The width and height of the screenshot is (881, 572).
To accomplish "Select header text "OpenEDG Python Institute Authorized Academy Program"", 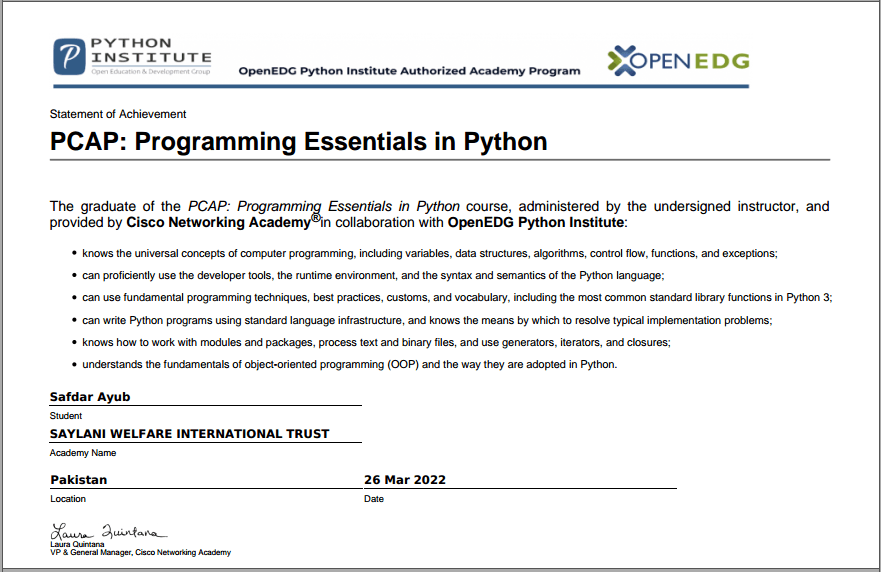I will (x=409, y=71).
